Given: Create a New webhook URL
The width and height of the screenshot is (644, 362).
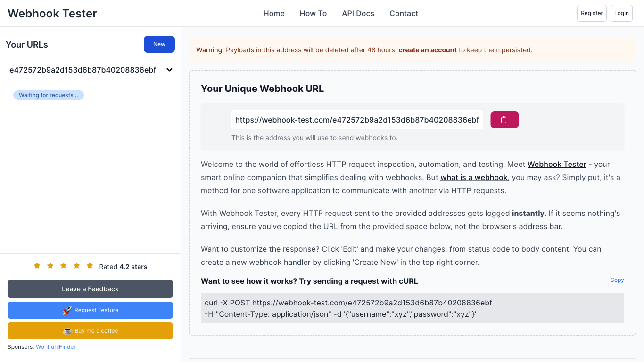Looking at the screenshot, I should [x=159, y=44].
